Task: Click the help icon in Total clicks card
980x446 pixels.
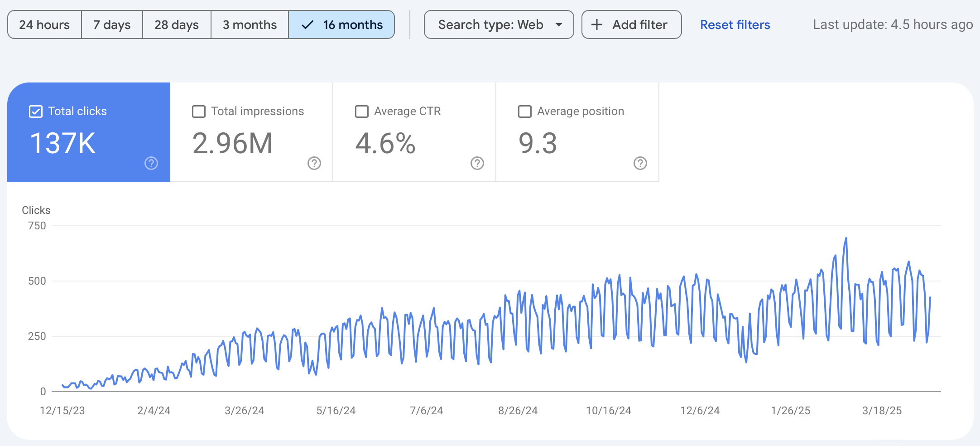Action: [151, 163]
